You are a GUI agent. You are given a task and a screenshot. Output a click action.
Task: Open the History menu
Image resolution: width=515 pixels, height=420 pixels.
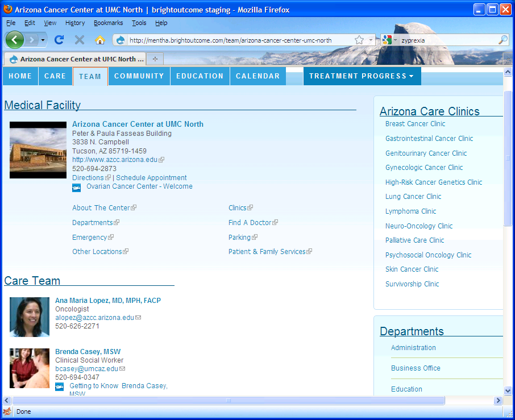75,23
